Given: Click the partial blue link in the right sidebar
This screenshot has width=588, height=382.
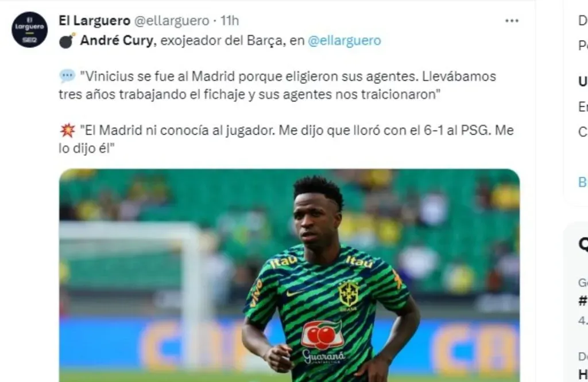Looking at the screenshot, I should pos(583,182).
